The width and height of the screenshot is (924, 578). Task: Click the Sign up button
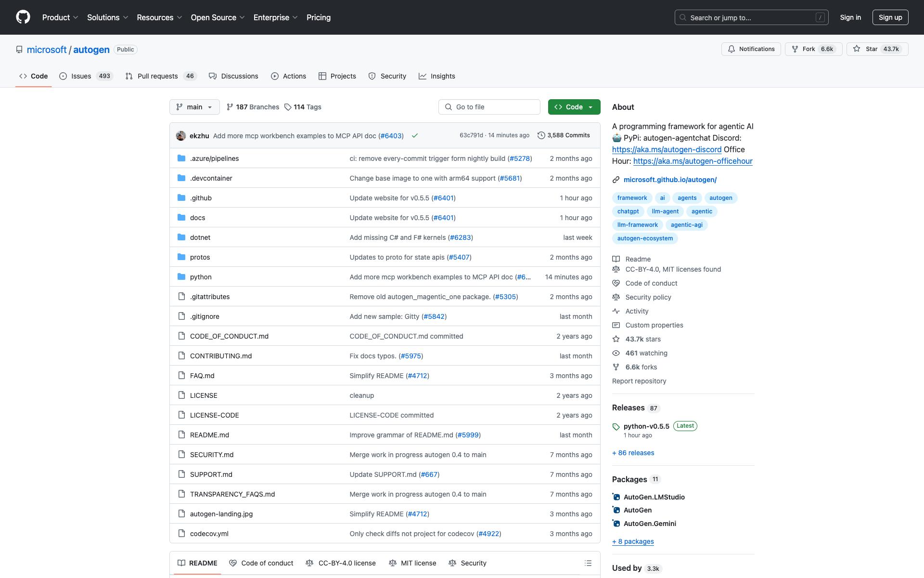click(890, 17)
